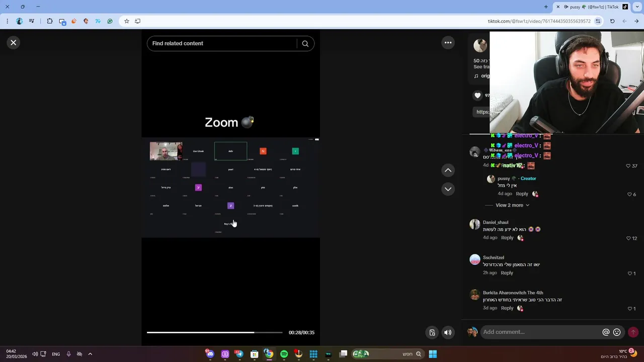Click the teal 7TV extension icon
The image size is (644, 362).
pos(98,21)
